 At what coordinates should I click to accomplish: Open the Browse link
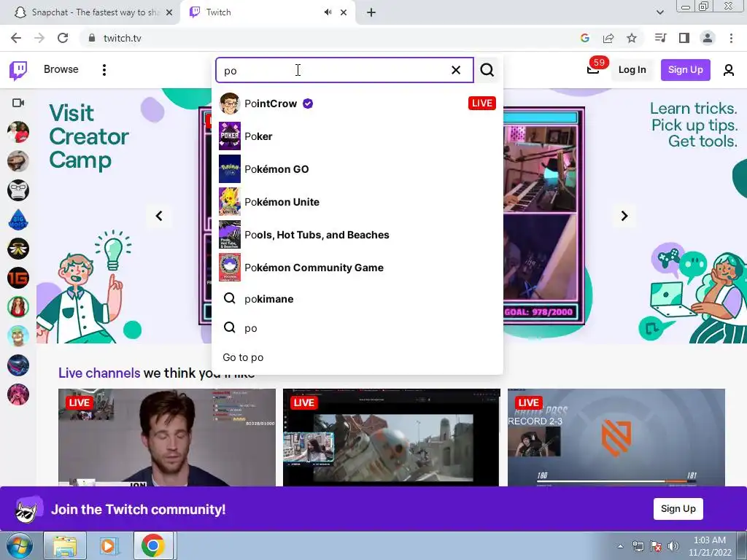[61, 69]
